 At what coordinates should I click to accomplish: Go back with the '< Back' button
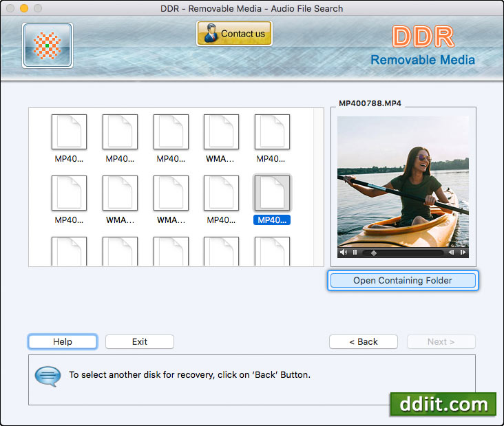[364, 341]
